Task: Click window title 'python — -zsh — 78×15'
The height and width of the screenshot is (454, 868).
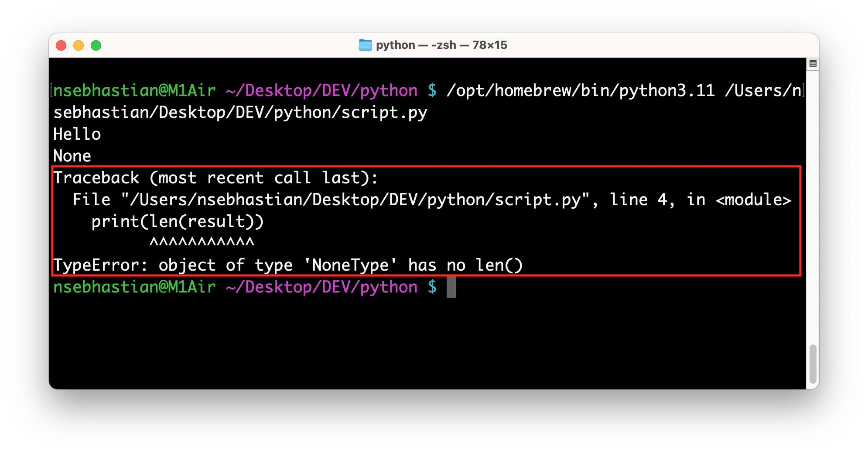Action: 441,45
